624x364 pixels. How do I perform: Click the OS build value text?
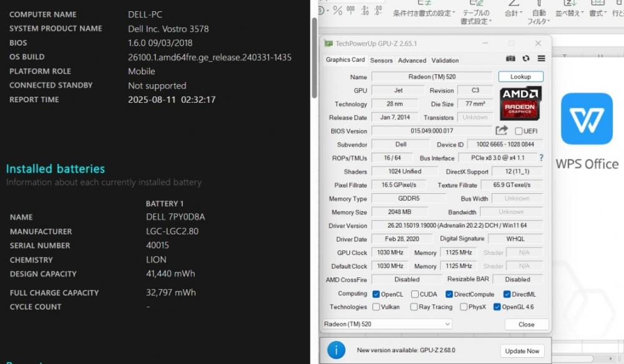tap(210, 57)
